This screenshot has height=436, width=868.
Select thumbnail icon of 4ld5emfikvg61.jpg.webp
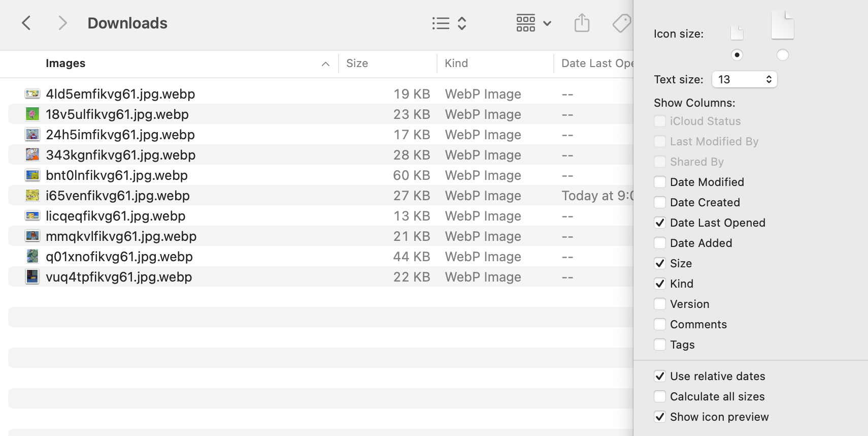click(32, 94)
